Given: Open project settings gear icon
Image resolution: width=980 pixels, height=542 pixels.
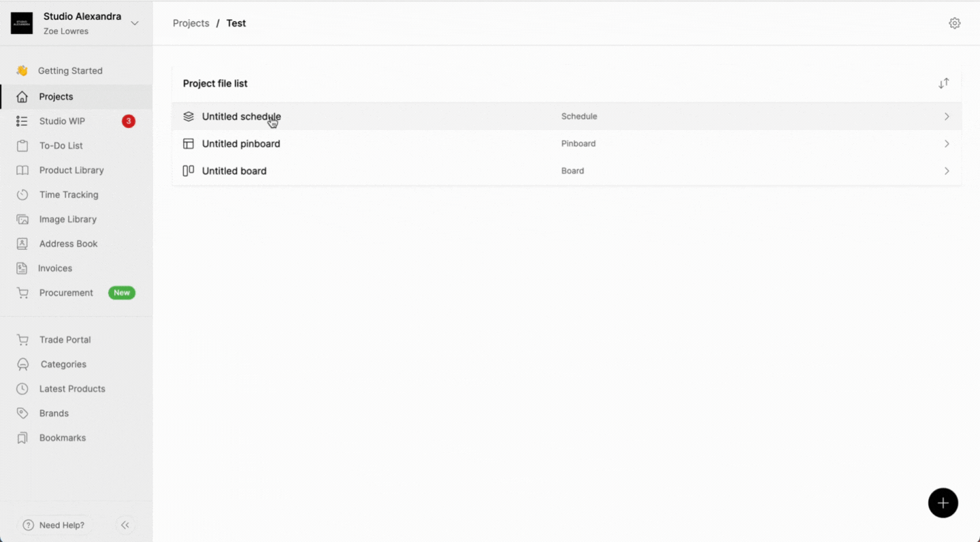Looking at the screenshot, I should [954, 23].
